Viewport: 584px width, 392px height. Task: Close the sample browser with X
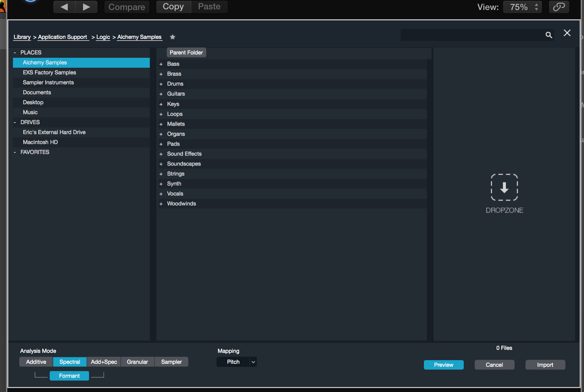coord(567,33)
